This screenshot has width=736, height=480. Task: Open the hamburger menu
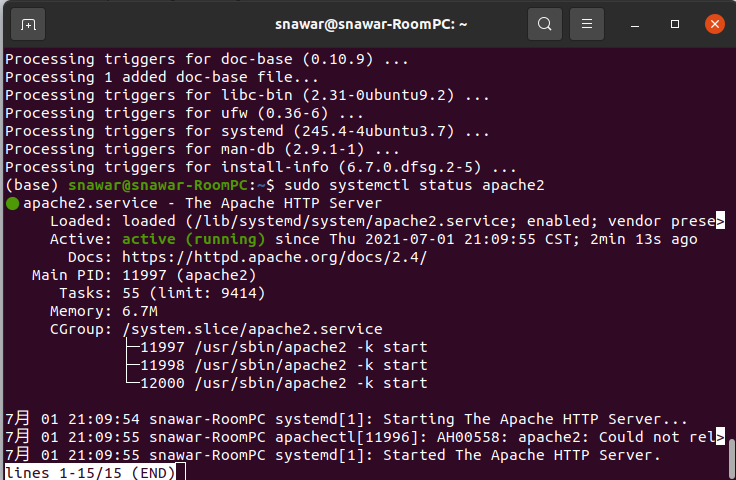(x=587, y=24)
